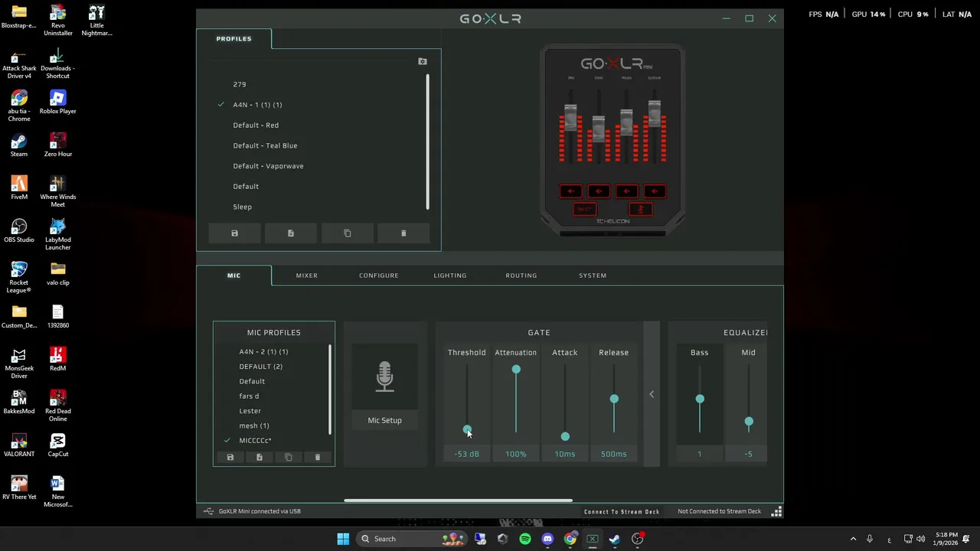Adjust the Gate Threshold slider handle
Viewport: 980px width, 551px height.
[467, 430]
